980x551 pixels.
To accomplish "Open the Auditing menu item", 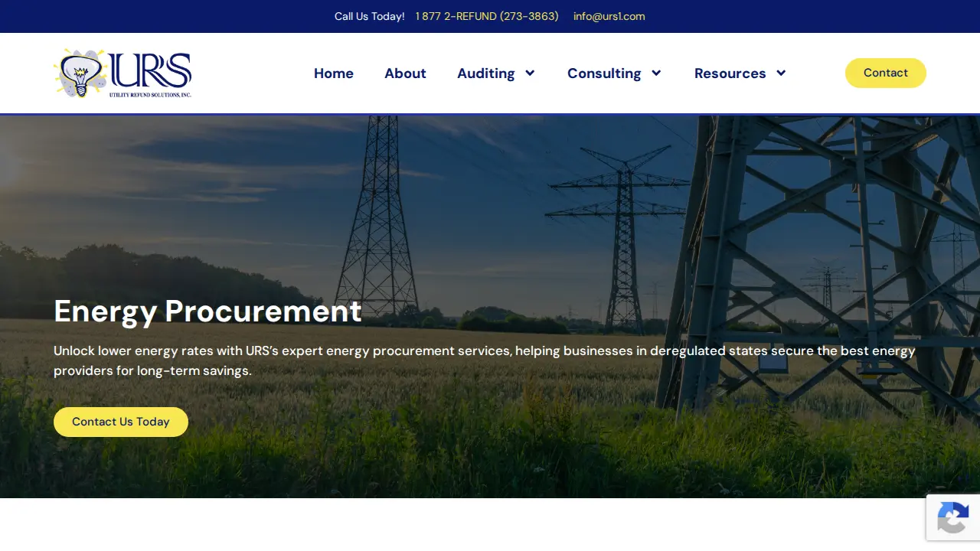I will click(485, 73).
